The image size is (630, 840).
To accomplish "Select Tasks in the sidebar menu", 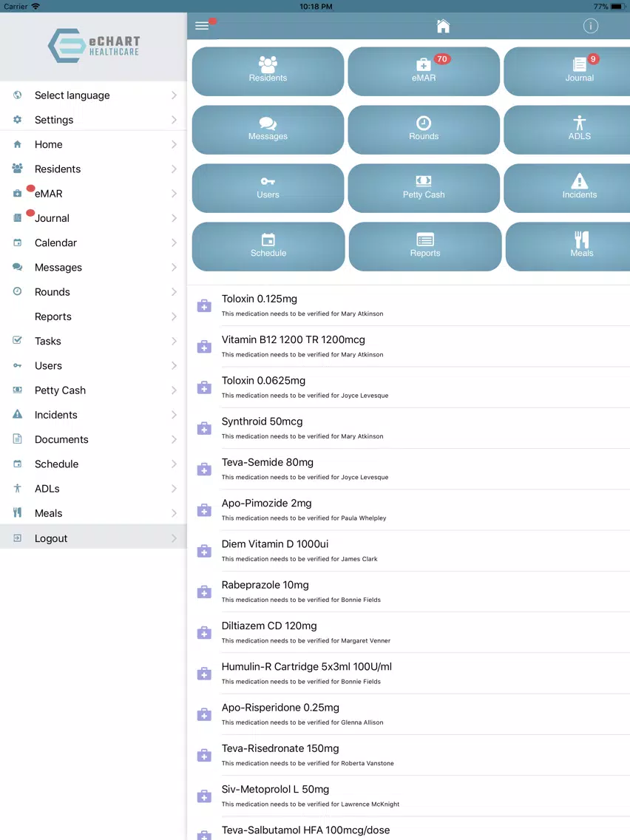I will (x=93, y=342).
